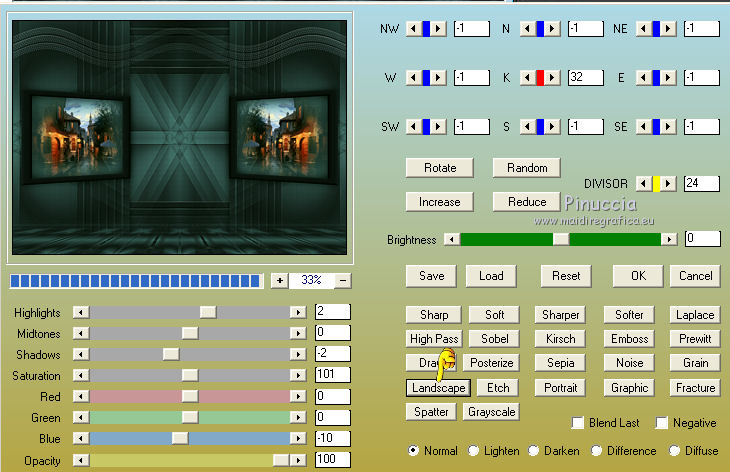Click the Brightness value field
The image size is (730, 472).
(x=703, y=239)
